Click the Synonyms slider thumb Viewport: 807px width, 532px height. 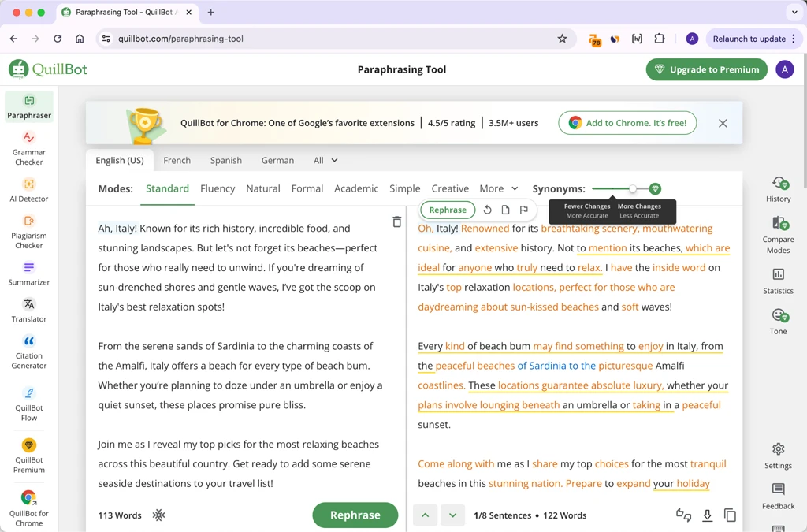(x=633, y=189)
